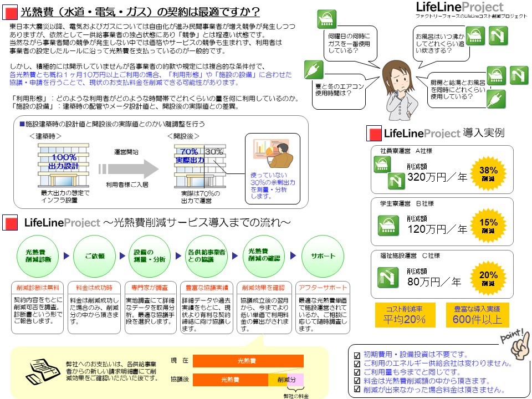This screenshot has height=399, width=532.
Task: Click the faucet icon in the A社様 card
Action: 396,181
